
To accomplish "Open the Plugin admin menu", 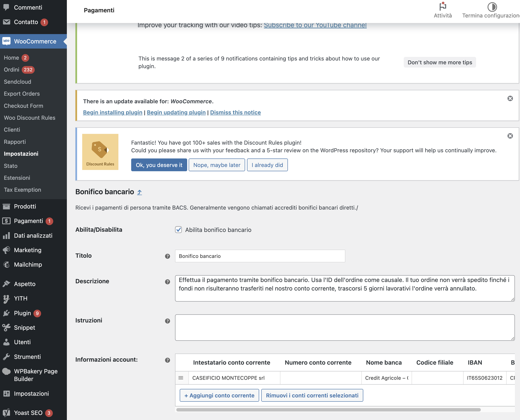I will click(22, 313).
